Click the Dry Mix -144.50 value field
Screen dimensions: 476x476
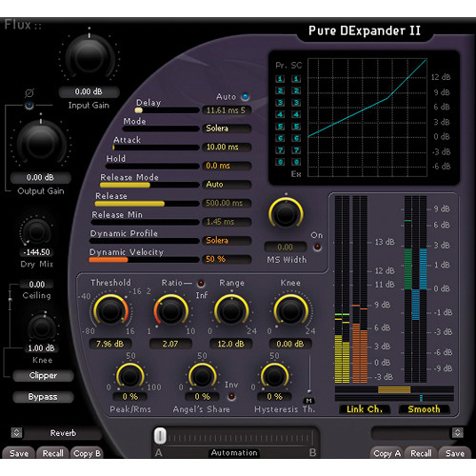pos(37,252)
